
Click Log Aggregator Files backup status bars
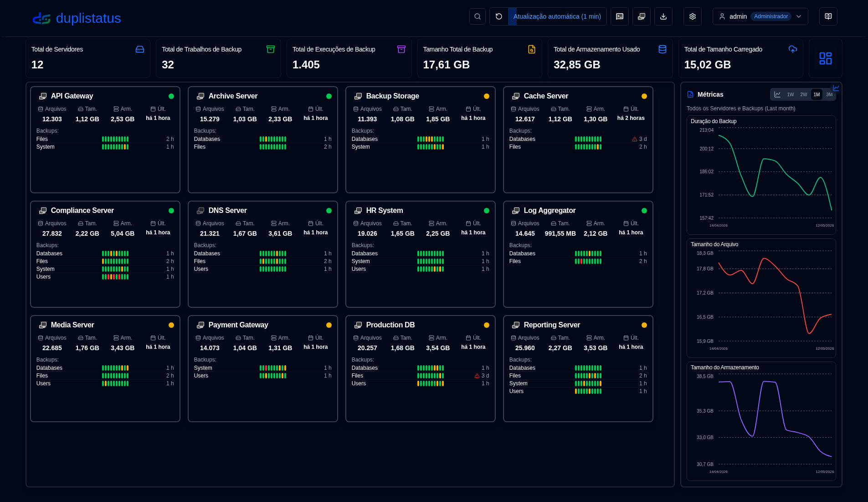point(588,261)
